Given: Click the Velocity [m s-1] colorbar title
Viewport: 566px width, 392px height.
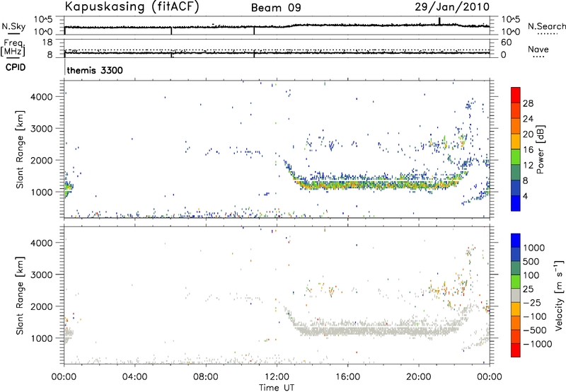Looking at the screenshot, I should [x=559, y=295].
